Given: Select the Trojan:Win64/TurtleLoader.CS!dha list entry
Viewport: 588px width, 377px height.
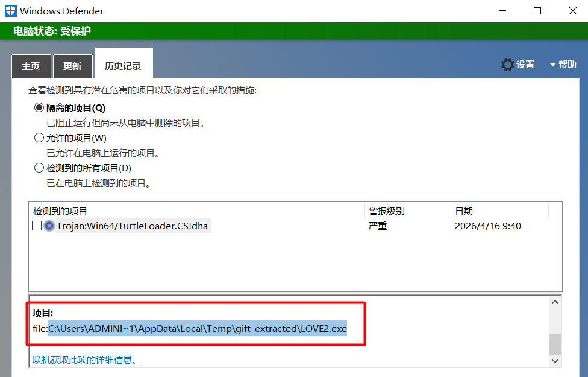Looking at the screenshot, I should point(133,226).
